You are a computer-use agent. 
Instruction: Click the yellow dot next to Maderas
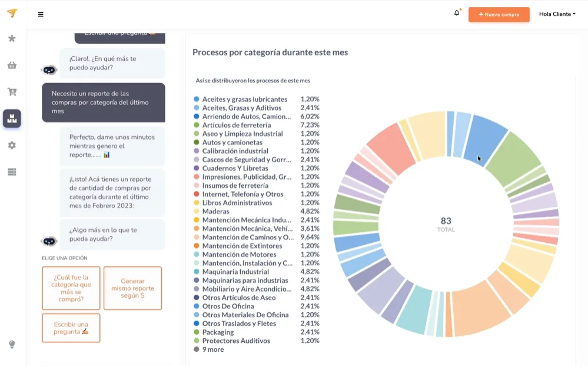coord(196,212)
